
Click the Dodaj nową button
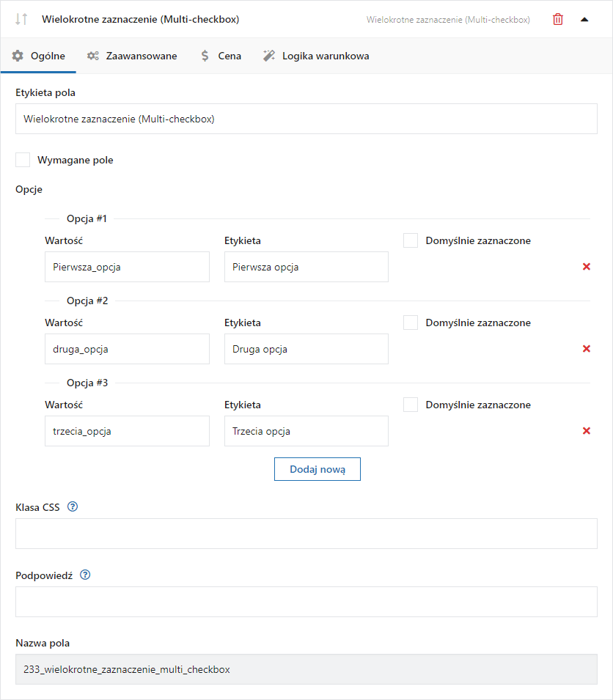(317, 469)
